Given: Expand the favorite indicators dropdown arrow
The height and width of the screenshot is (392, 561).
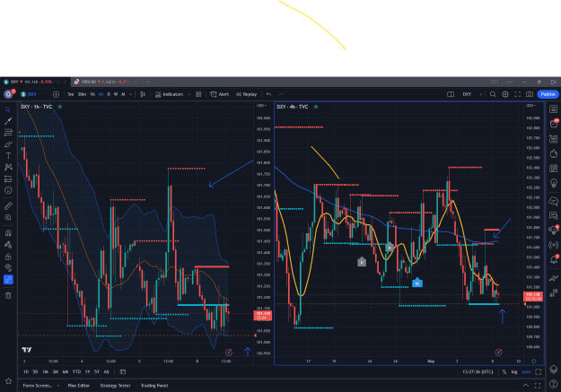Looking at the screenshot, I should [x=188, y=94].
